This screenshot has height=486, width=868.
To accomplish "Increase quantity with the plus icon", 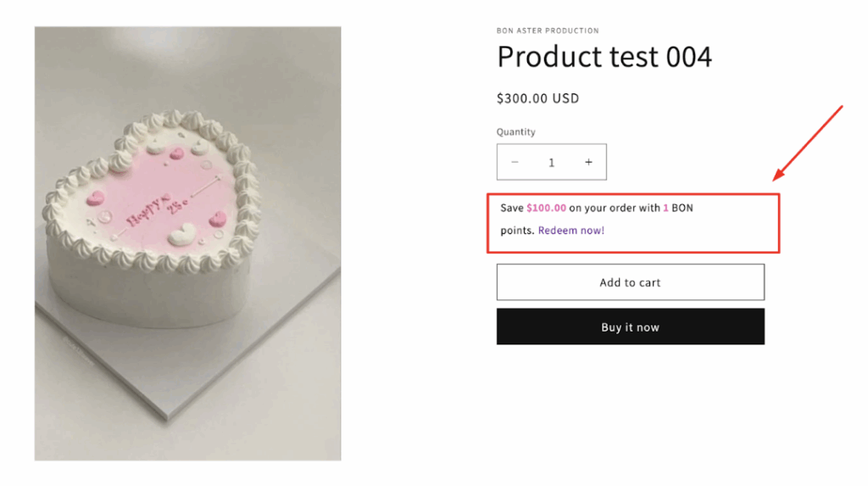I will (x=588, y=162).
